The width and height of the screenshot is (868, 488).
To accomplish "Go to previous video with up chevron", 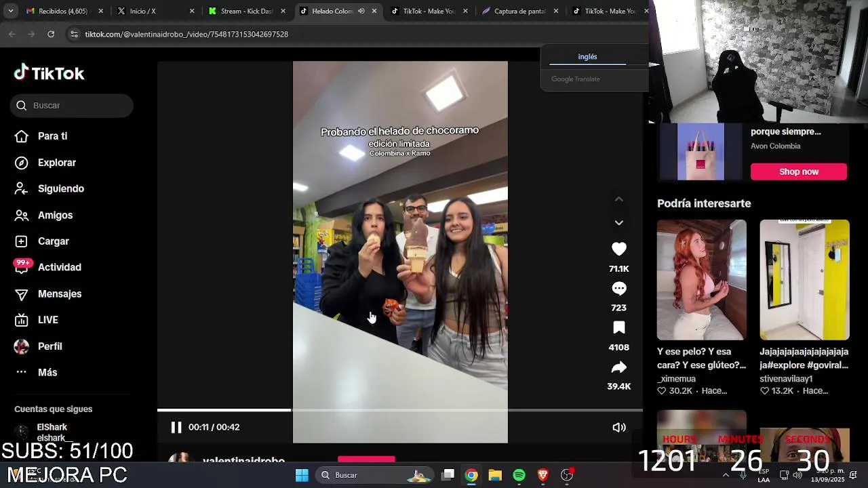I will pyautogui.click(x=619, y=199).
